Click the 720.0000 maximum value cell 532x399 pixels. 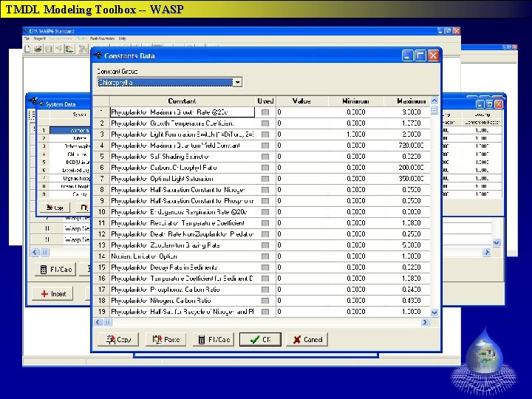(x=407, y=146)
